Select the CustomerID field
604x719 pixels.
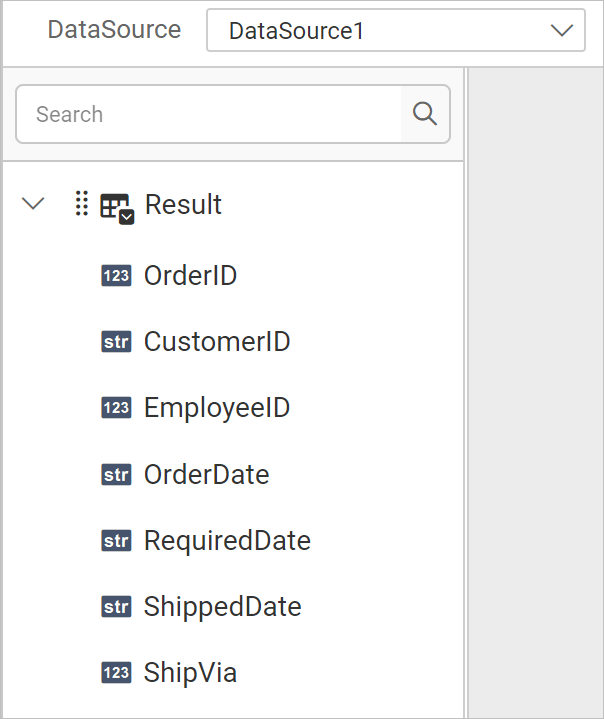(217, 342)
